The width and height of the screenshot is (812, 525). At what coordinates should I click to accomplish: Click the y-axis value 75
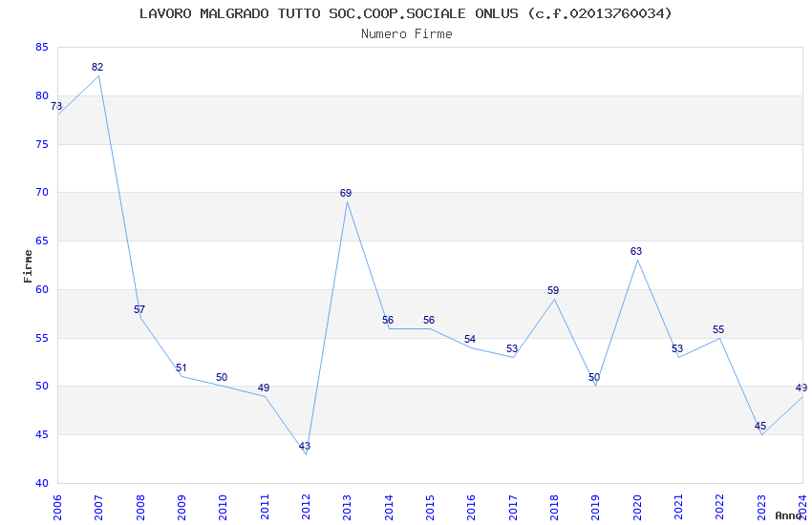pos(42,144)
